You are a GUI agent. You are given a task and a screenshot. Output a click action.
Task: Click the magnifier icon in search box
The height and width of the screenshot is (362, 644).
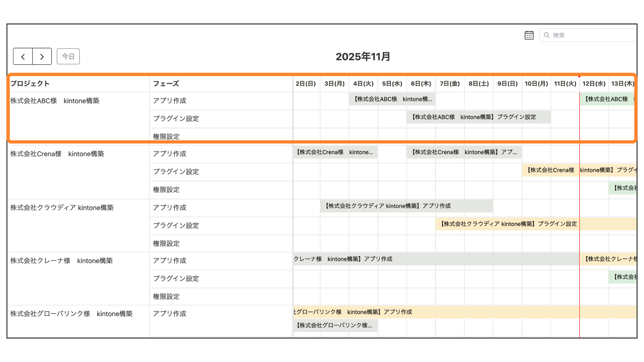[x=546, y=35]
